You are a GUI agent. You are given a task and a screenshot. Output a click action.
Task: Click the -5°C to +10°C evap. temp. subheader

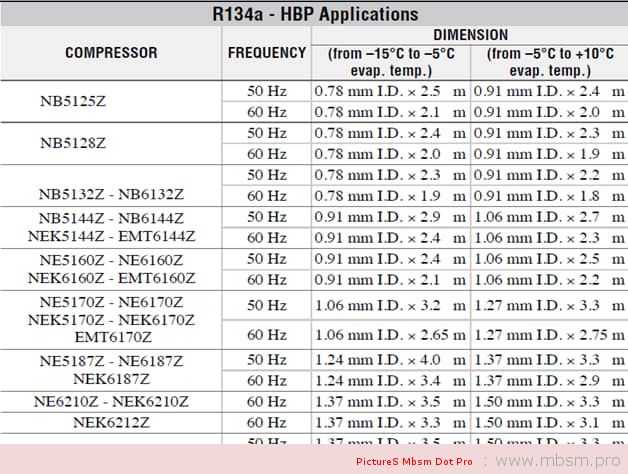click(547, 60)
